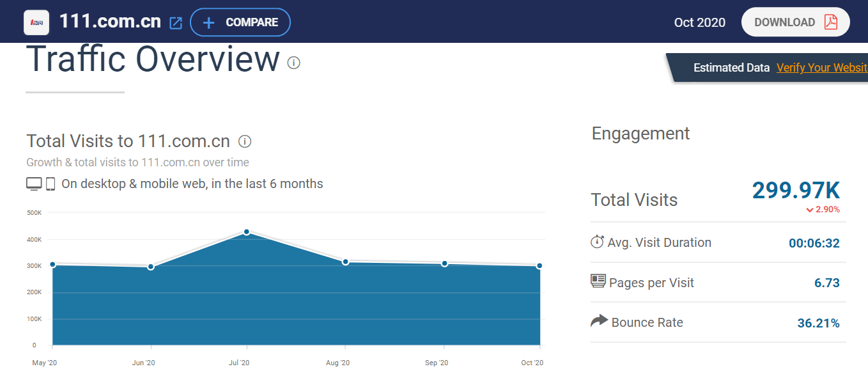The image size is (868, 378).
Task: Show info for Total Visits to 111.com.cn
Action: pyautogui.click(x=244, y=141)
